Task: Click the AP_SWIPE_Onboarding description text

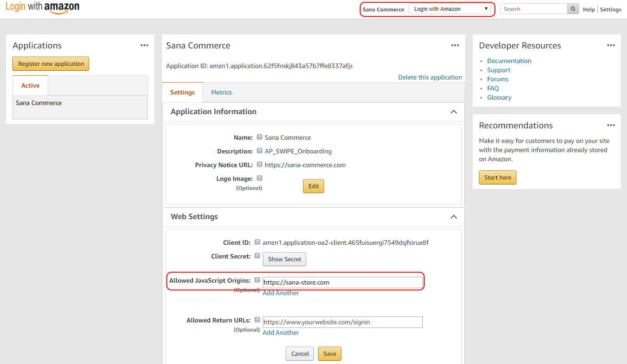Action: pos(298,151)
